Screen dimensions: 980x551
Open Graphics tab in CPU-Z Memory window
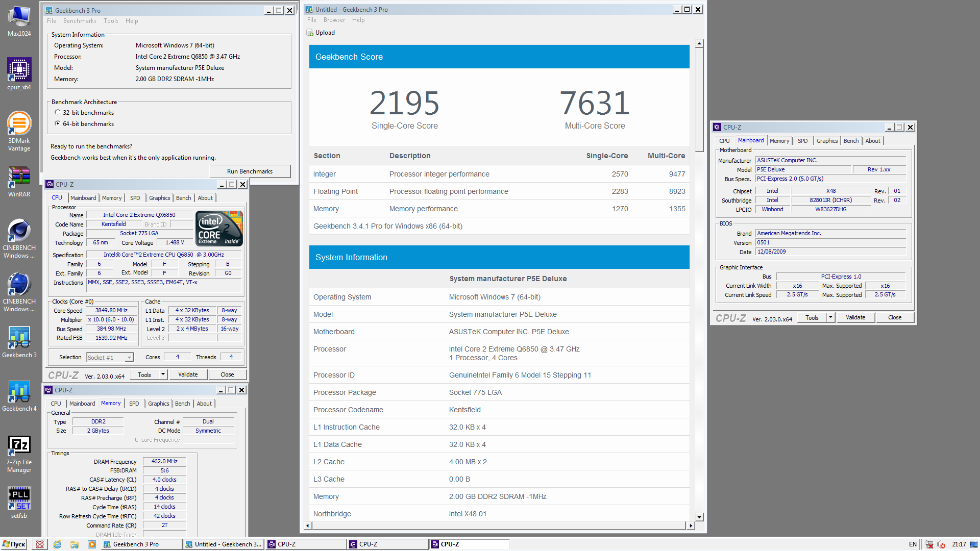pyautogui.click(x=159, y=404)
